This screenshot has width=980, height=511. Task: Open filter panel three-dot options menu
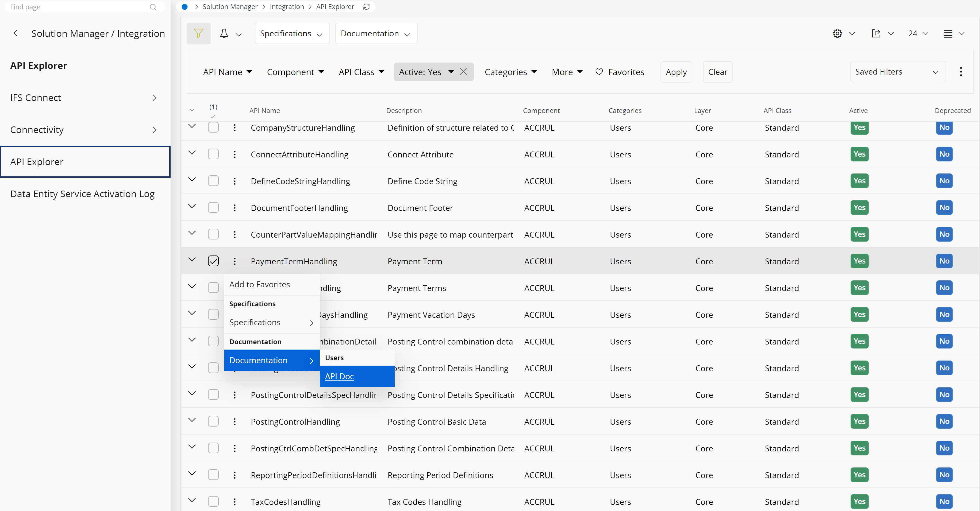[960, 72]
